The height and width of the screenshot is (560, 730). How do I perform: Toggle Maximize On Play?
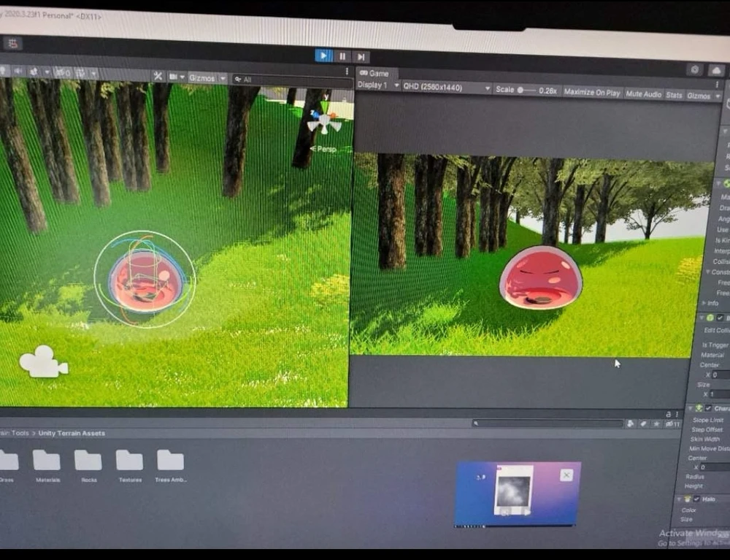pos(592,93)
